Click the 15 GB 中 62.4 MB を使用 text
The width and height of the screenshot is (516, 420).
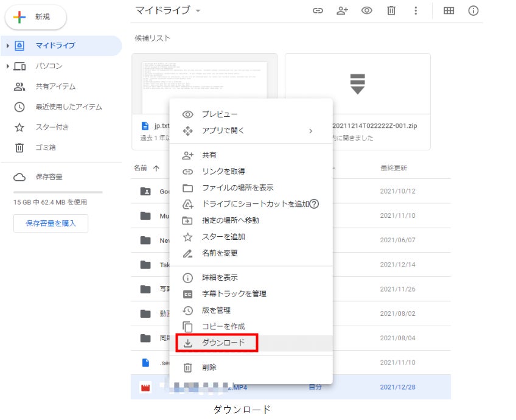pos(51,202)
